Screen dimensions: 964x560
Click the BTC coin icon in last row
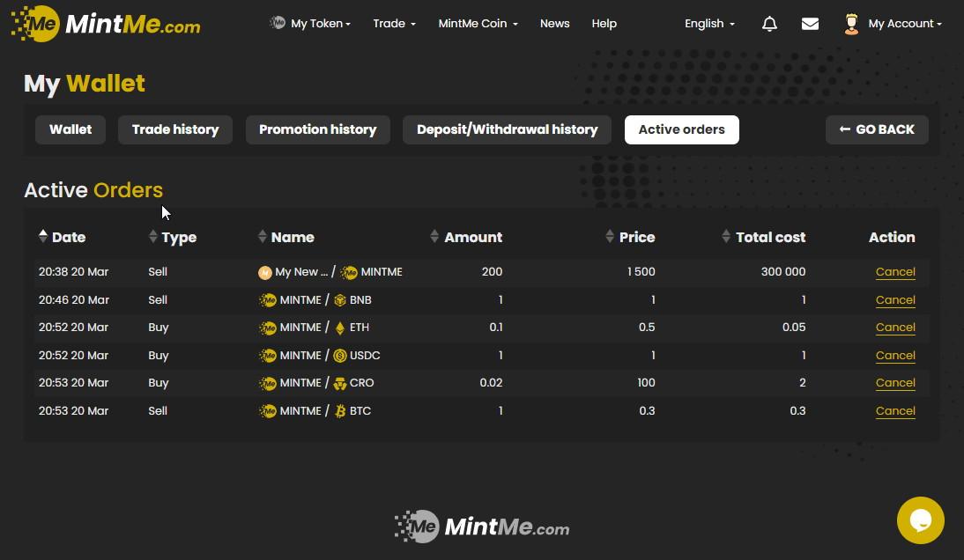click(340, 411)
